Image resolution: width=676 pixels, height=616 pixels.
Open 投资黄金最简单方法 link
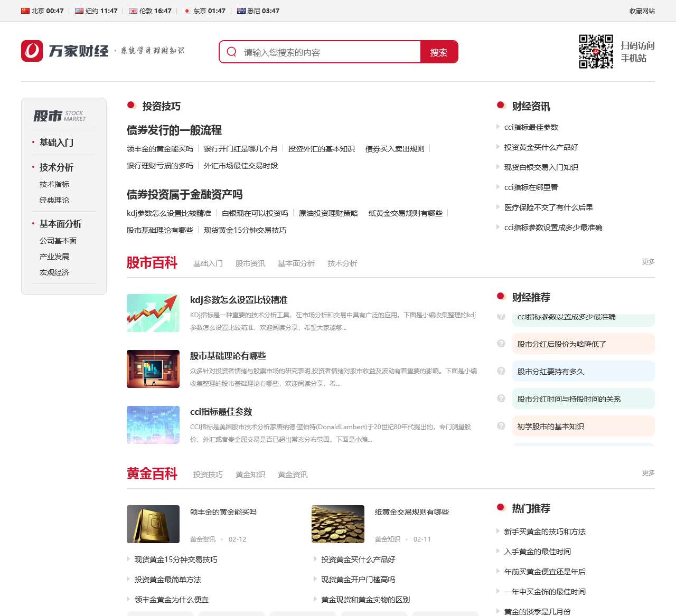pos(168,580)
